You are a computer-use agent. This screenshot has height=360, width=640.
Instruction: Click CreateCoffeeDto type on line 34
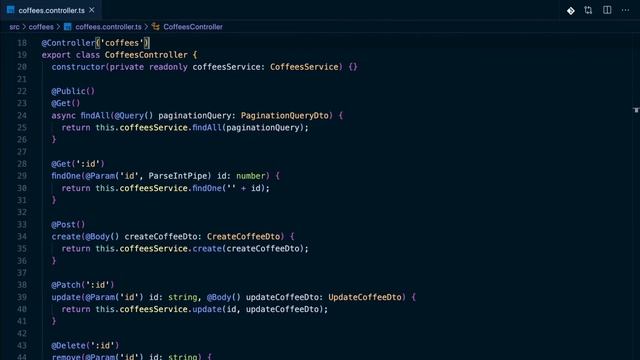coord(243,237)
